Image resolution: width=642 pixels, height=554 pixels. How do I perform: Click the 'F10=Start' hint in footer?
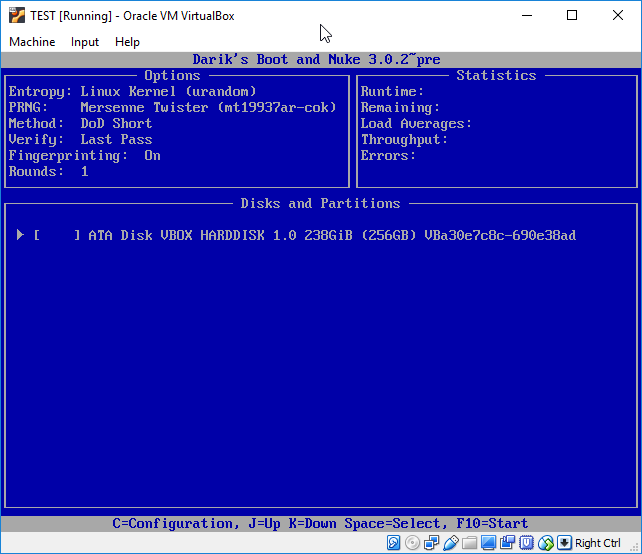[x=492, y=523]
